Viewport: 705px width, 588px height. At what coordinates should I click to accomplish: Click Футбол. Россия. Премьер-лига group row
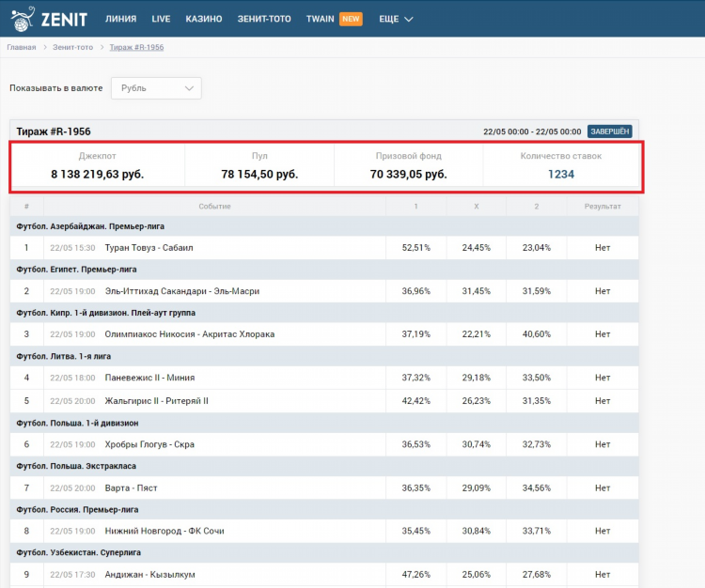pyautogui.click(x=324, y=510)
